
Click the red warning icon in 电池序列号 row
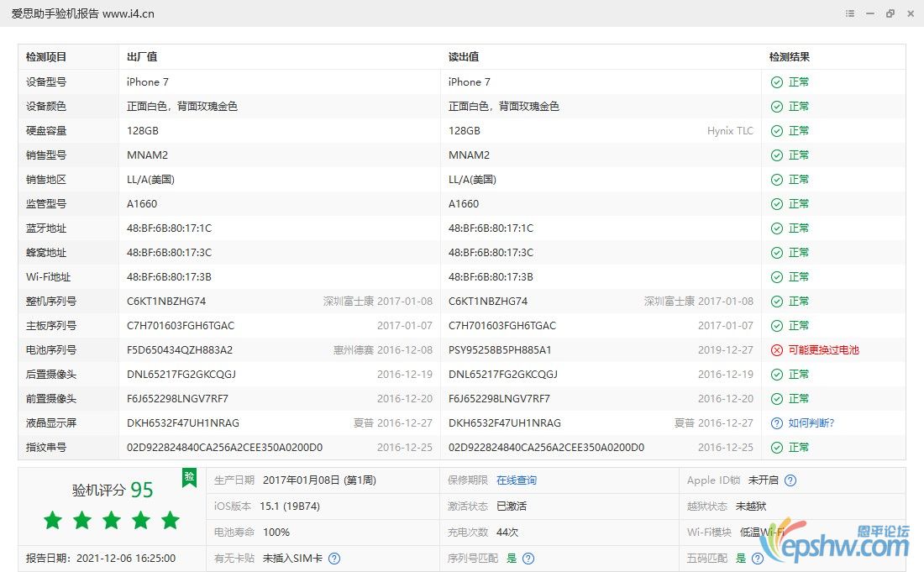click(777, 350)
